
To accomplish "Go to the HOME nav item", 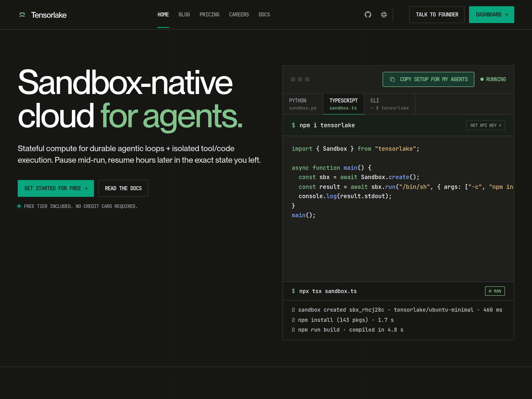I will tap(163, 15).
